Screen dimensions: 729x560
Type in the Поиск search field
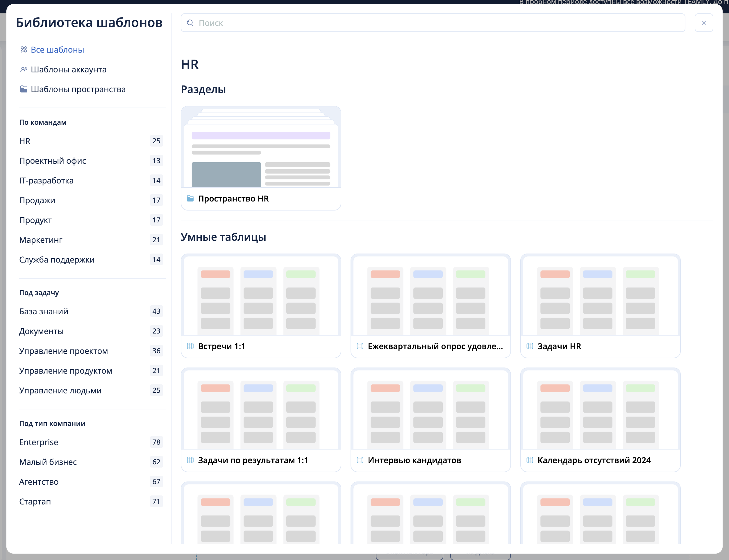point(433,23)
